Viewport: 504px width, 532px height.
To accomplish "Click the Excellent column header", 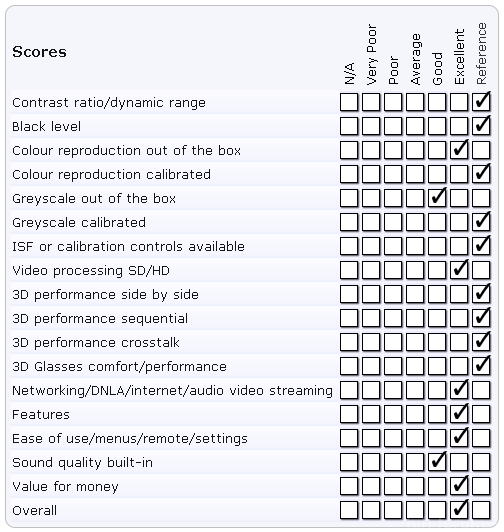I will point(459,57).
